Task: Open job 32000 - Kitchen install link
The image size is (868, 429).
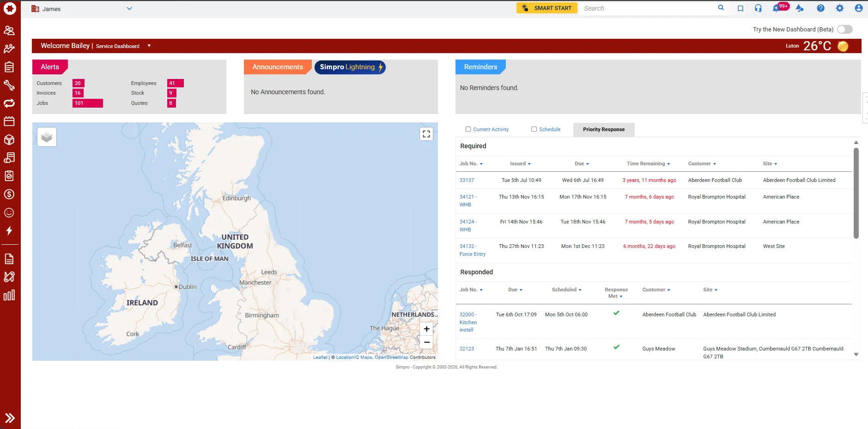Action: click(468, 322)
